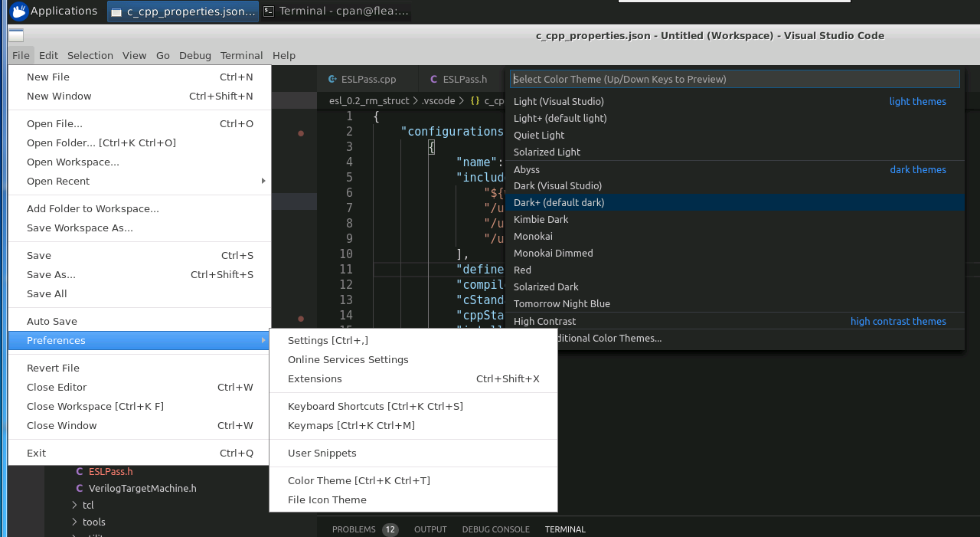Pick Red theme

(735, 270)
